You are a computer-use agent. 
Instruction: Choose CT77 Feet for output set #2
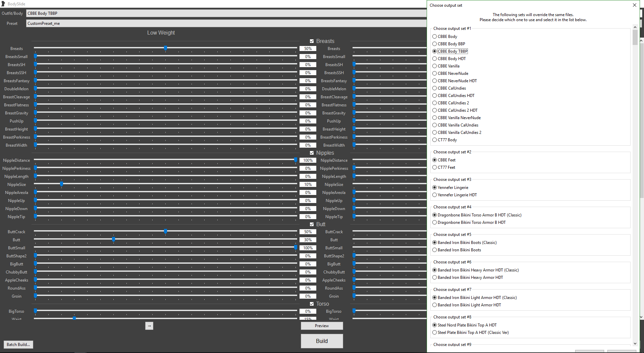[x=435, y=167]
